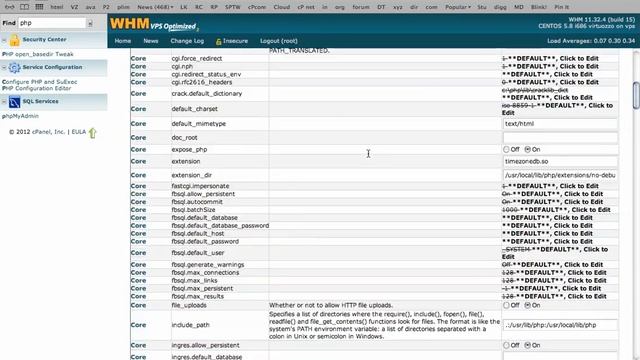Click the Insecure connection link
Image resolution: width=640 pixels, height=360 pixels.
[232, 41]
